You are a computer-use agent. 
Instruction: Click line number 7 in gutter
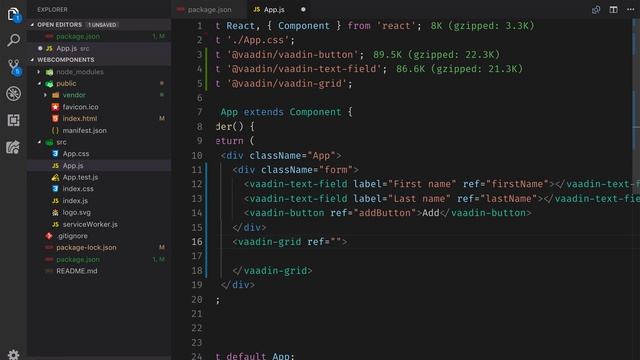point(200,112)
